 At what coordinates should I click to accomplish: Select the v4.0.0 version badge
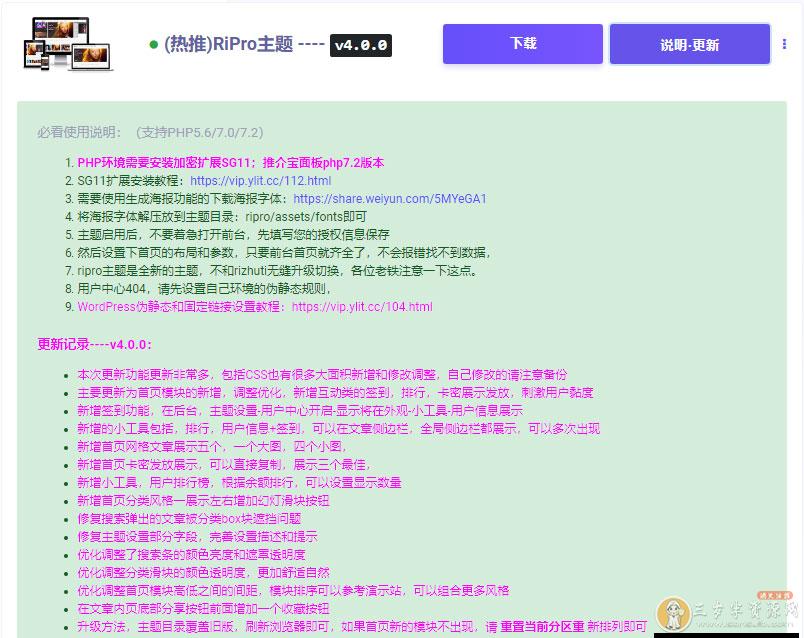tap(361, 45)
